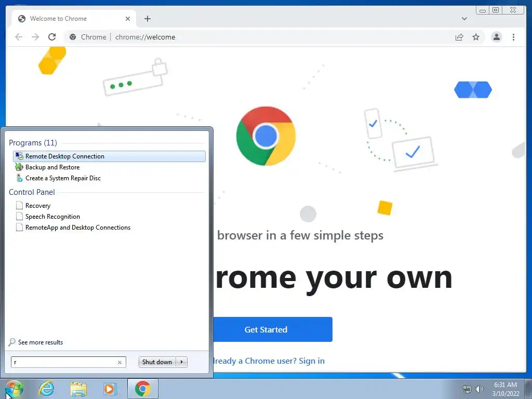532x399 pixels.
Task: Click Chrome's back navigation arrow
Action: pyautogui.click(x=19, y=37)
